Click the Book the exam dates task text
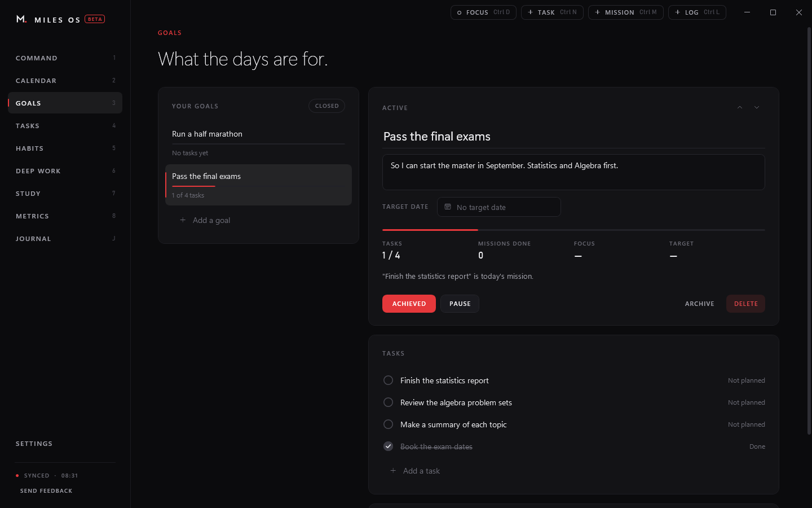The width and height of the screenshot is (812, 508). click(x=436, y=446)
